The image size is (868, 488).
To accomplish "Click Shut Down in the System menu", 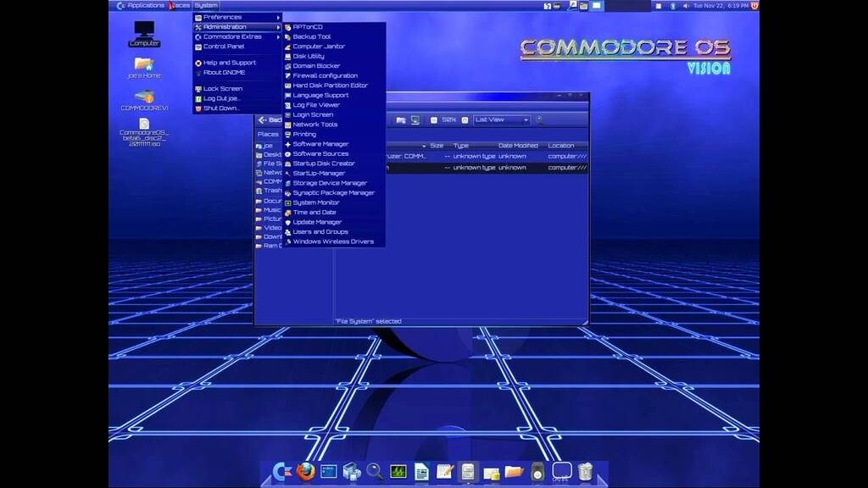I will 220,108.
